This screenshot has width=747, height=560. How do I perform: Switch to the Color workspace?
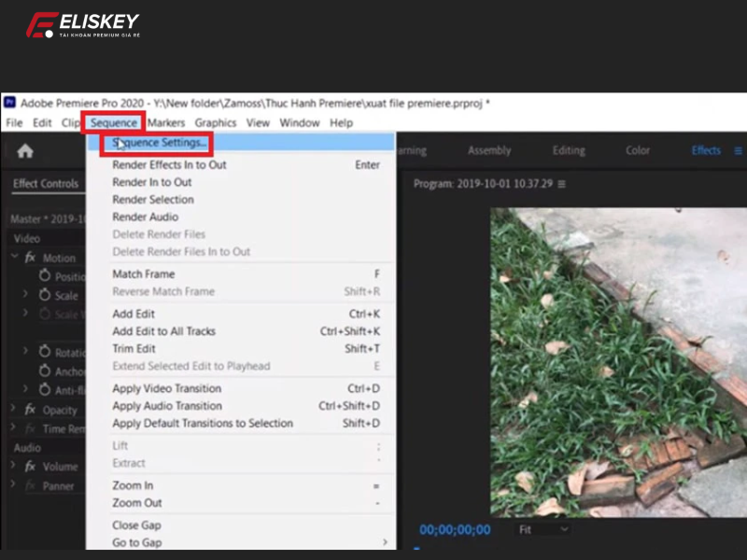[638, 150]
